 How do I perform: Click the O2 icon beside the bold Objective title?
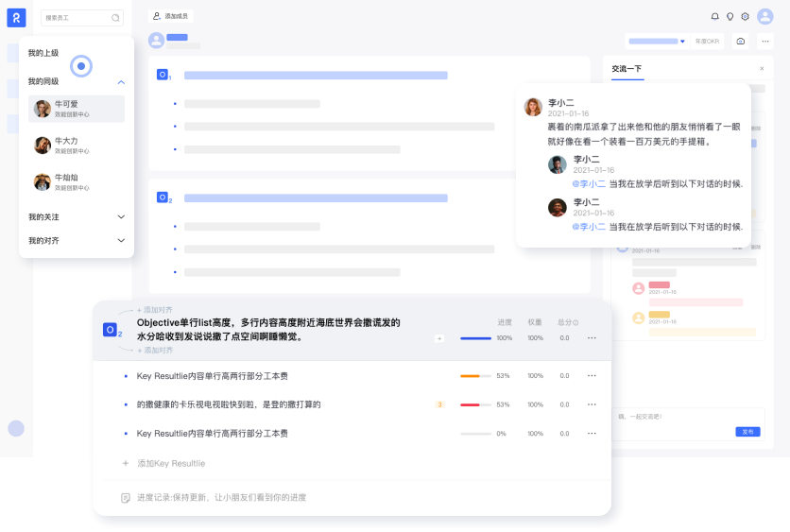[x=110, y=330]
